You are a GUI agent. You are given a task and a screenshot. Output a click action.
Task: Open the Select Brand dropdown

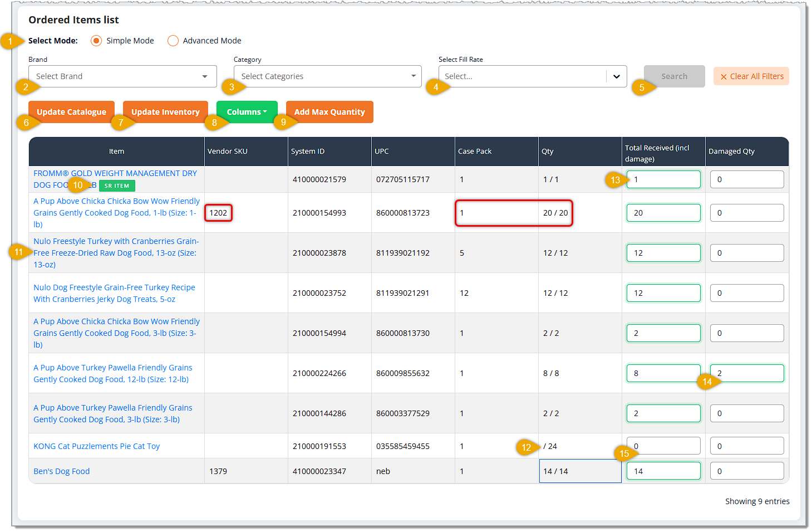click(122, 76)
